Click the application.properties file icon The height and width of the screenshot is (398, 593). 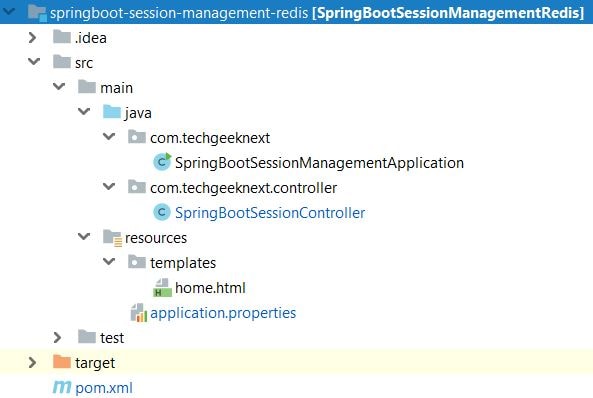pyautogui.click(x=139, y=312)
